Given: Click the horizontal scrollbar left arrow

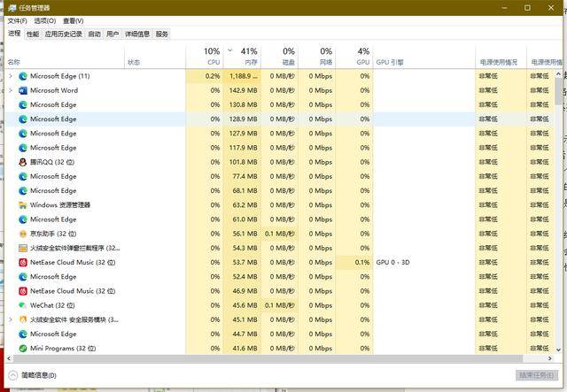Looking at the screenshot, I should point(9,358).
